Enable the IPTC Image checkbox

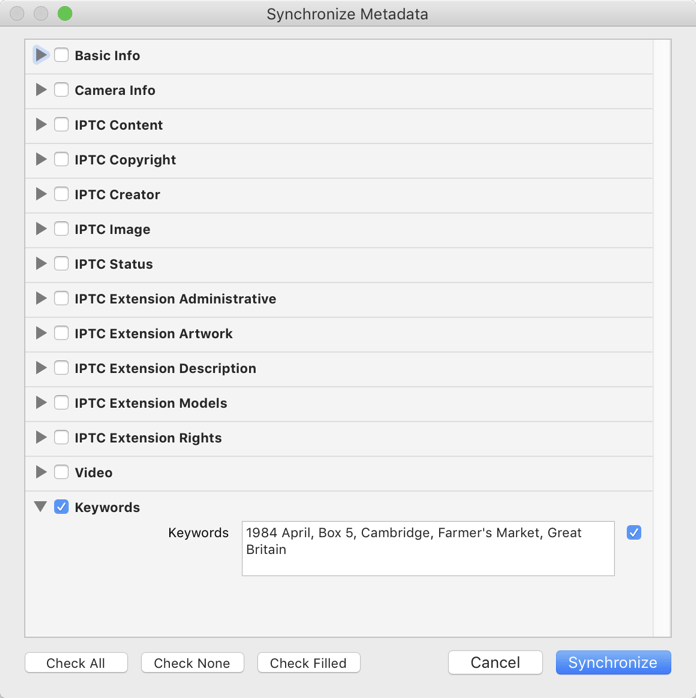(62, 229)
